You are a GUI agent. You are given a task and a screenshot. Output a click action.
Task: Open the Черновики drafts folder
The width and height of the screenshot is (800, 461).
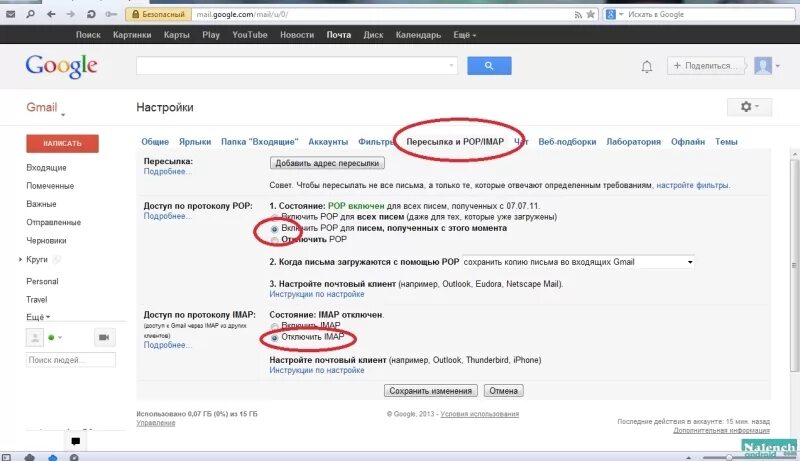[x=46, y=241]
